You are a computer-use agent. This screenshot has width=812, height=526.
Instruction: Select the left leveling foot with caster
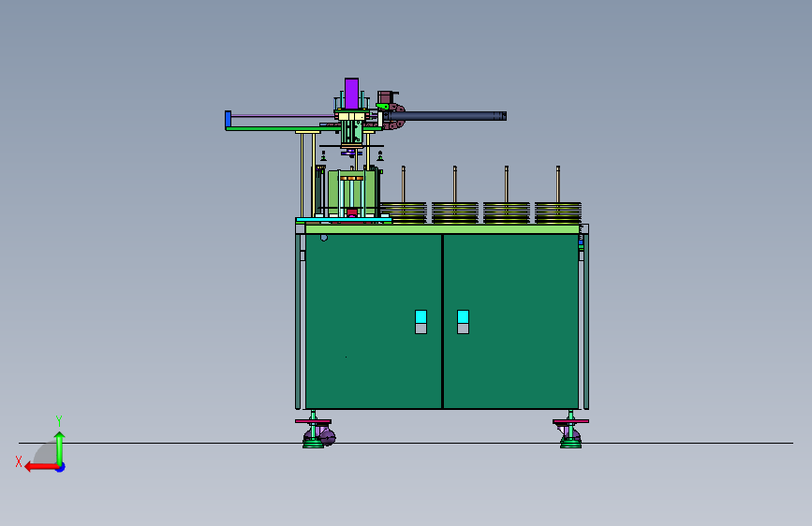click(x=316, y=431)
